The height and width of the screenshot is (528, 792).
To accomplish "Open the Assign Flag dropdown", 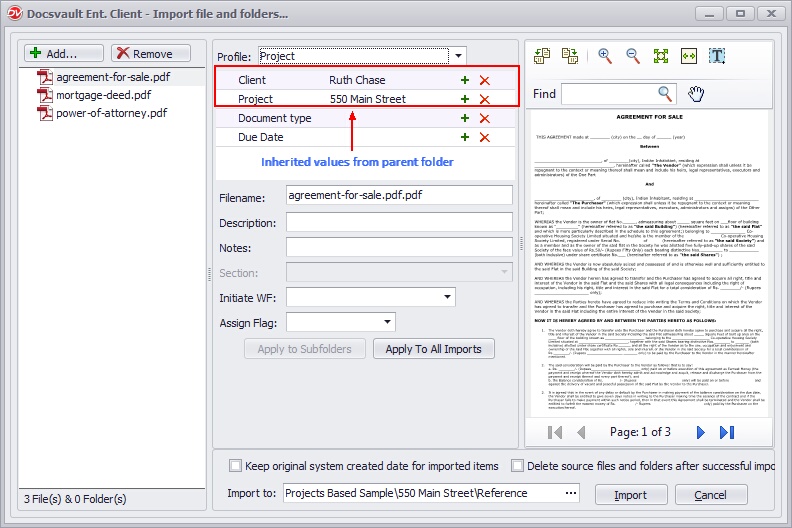I will tap(387, 323).
